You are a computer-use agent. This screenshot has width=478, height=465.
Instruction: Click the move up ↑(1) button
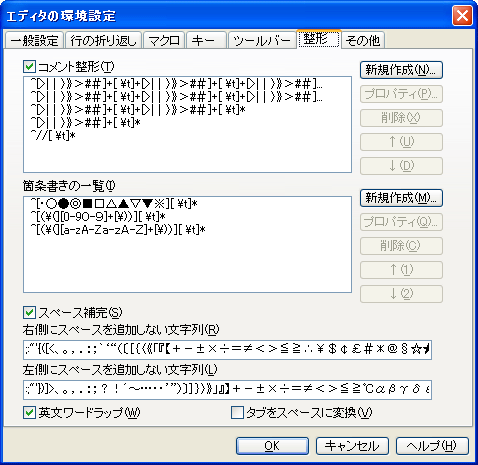pyautogui.click(x=401, y=270)
